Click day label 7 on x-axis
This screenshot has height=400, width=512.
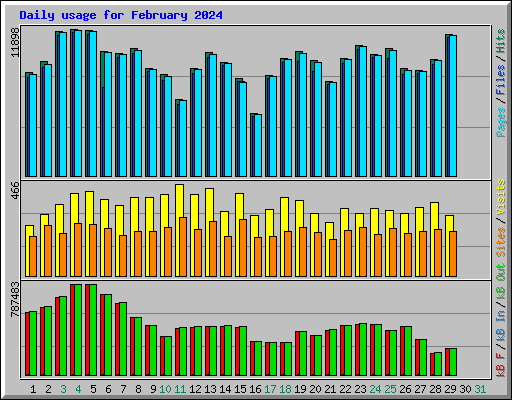coord(123,389)
